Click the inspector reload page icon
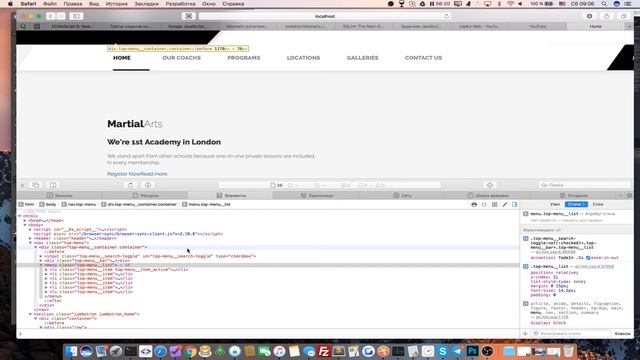The width and height of the screenshot is (640, 360). coord(131,185)
